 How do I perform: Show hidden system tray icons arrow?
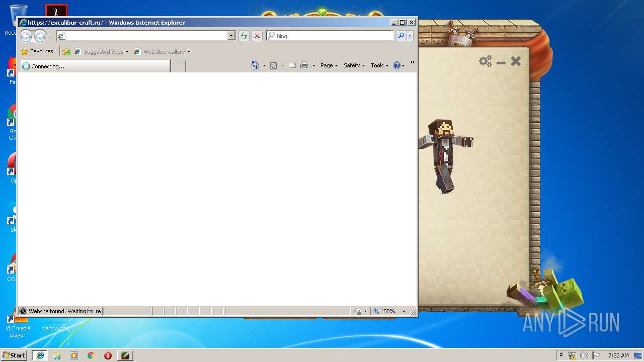point(561,355)
